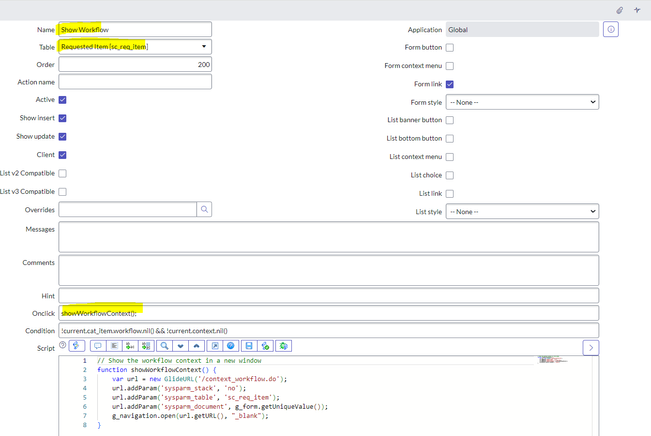Click the script debugger bug icon
The width and height of the screenshot is (651, 436).
point(284,346)
